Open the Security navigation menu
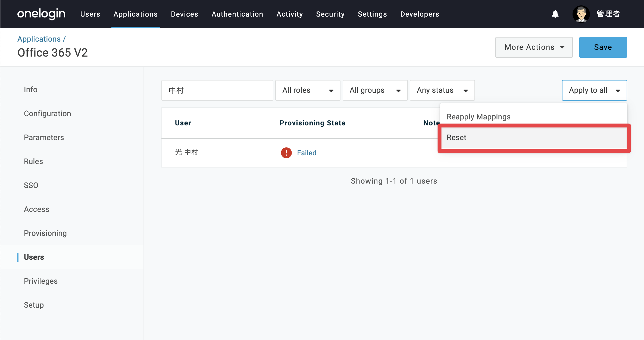The height and width of the screenshot is (340, 644). click(x=330, y=14)
